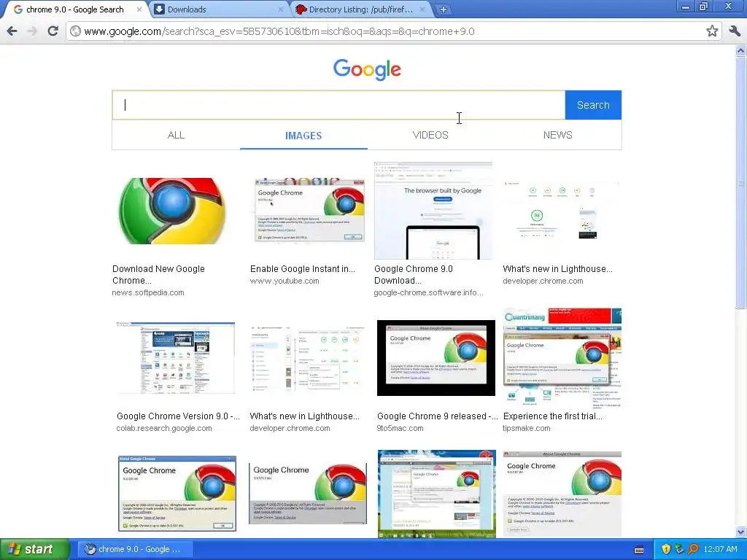Viewport: 747px width, 560px height.
Task: Open the desktop wallpaper Chrome screenshot thumbnail
Action: (x=436, y=494)
